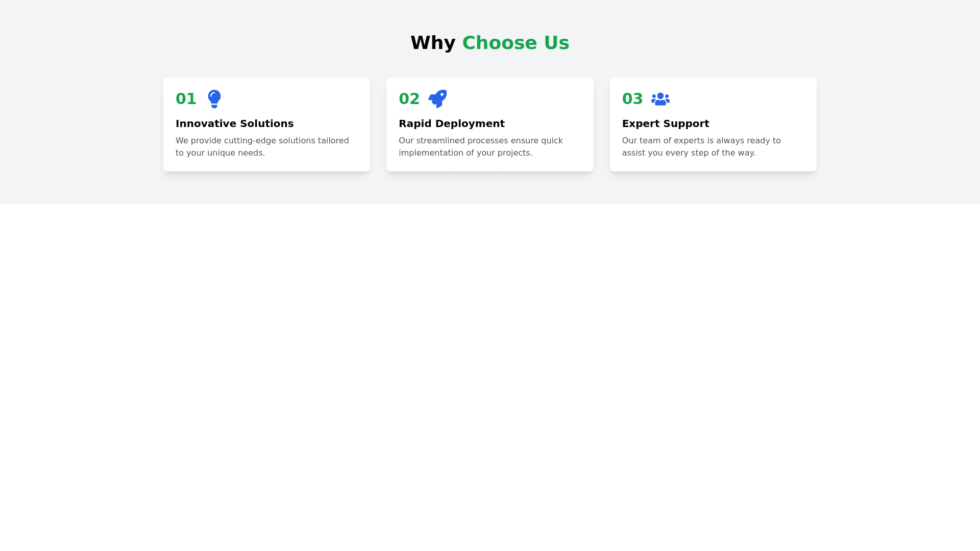Click the Innovative Solutions card title
The height and width of the screenshot is (551, 980).
(234, 123)
